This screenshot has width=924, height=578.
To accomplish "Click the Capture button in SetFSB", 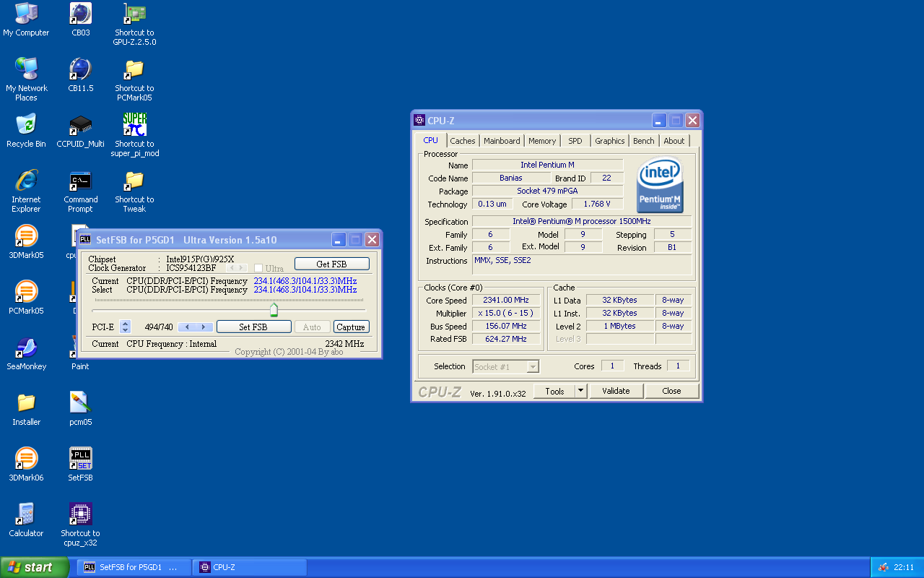I will (x=351, y=327).
